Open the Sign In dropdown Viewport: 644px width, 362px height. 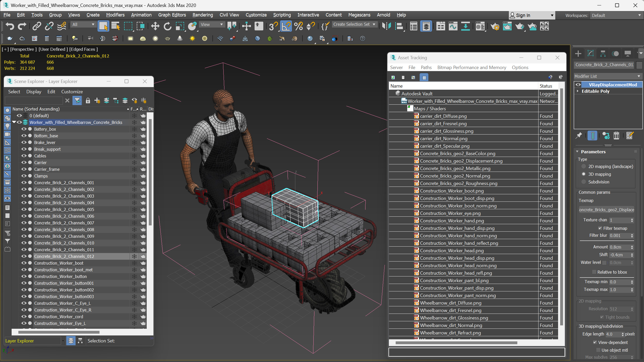tap(532, 15)
